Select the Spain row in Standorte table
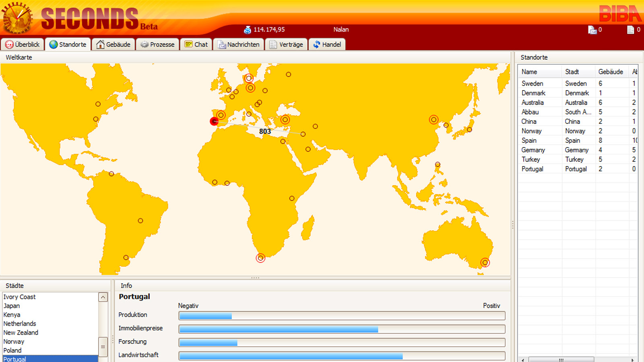This screenshot has width=644, height=362. [529, 140]
